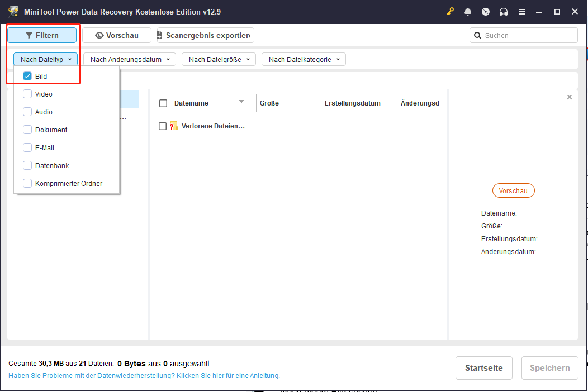The height and width of the screenshot is (392, 588).
Task: Click the orange Vorschau button in preview pane
Action: pos(513,190)
